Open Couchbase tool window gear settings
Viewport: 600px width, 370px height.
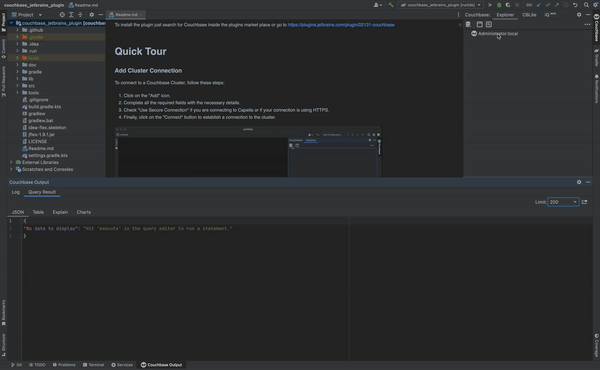pos(579,15)
